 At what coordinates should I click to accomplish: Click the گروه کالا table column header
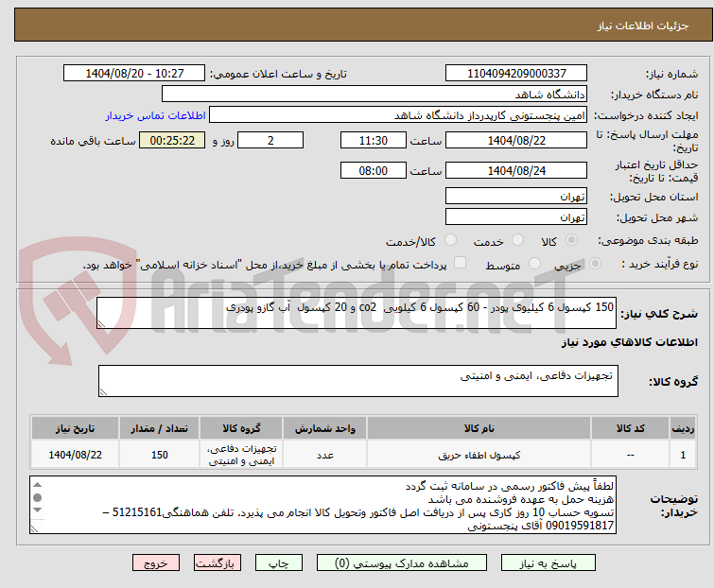coord(241,428)
